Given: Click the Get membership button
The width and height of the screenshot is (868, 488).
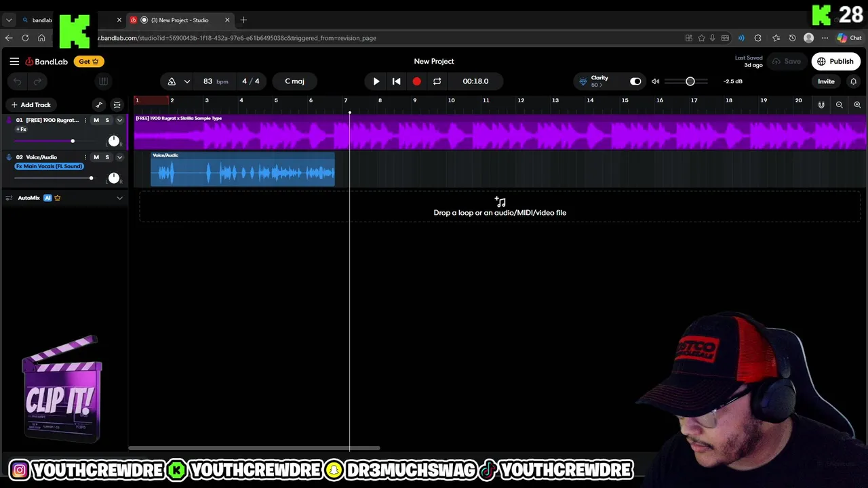Looking at the screenshot, I should point(88,62).
